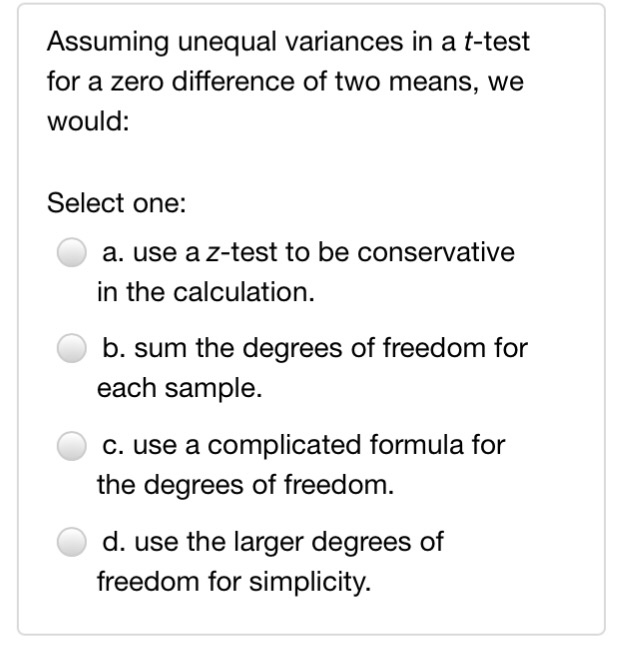Screen dimensions: 633x653
Task: Click the "Select one:" prompt text
Action: pyautogui.click(x=117, y=203)
